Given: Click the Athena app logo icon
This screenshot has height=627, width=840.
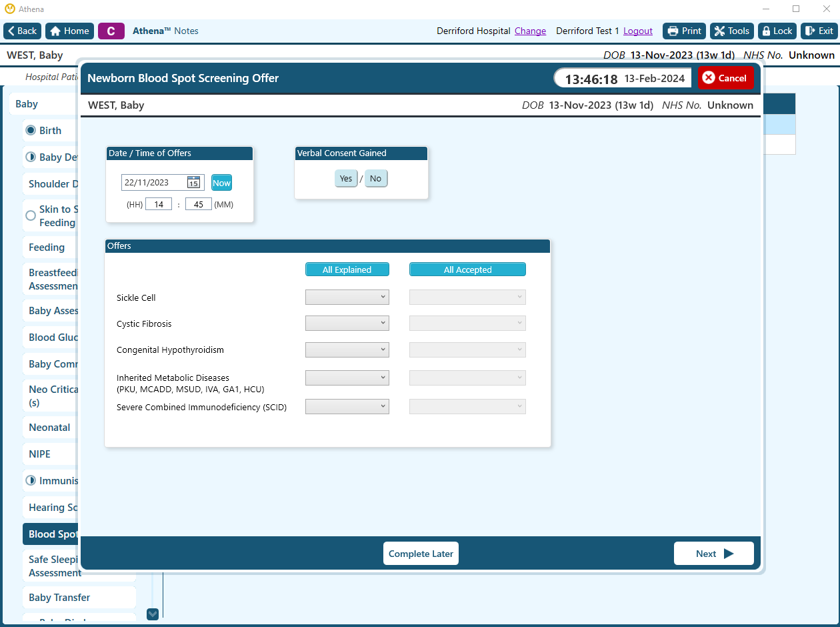Looking at the screenshot, I should tap(9, 9).
